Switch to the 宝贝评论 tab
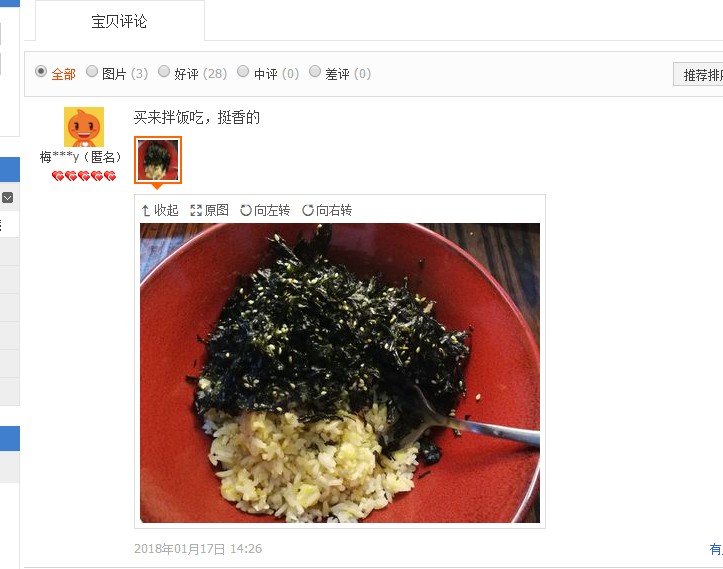723x569 pixels. pyautogui.click(x=120, y=21)
